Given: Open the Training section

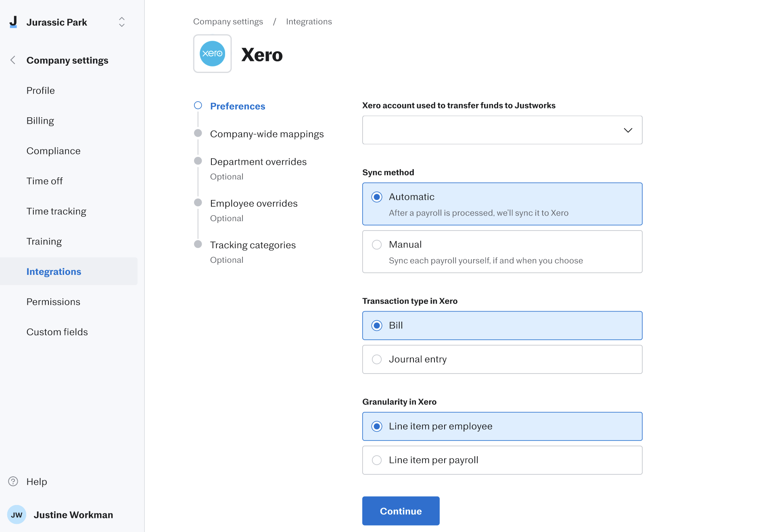Looking at the screenshot, I should point(44,241).
